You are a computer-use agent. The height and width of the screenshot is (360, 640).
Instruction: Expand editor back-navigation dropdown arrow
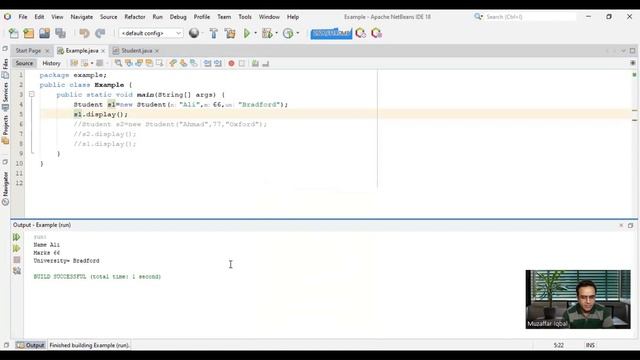tap(92, 63)
